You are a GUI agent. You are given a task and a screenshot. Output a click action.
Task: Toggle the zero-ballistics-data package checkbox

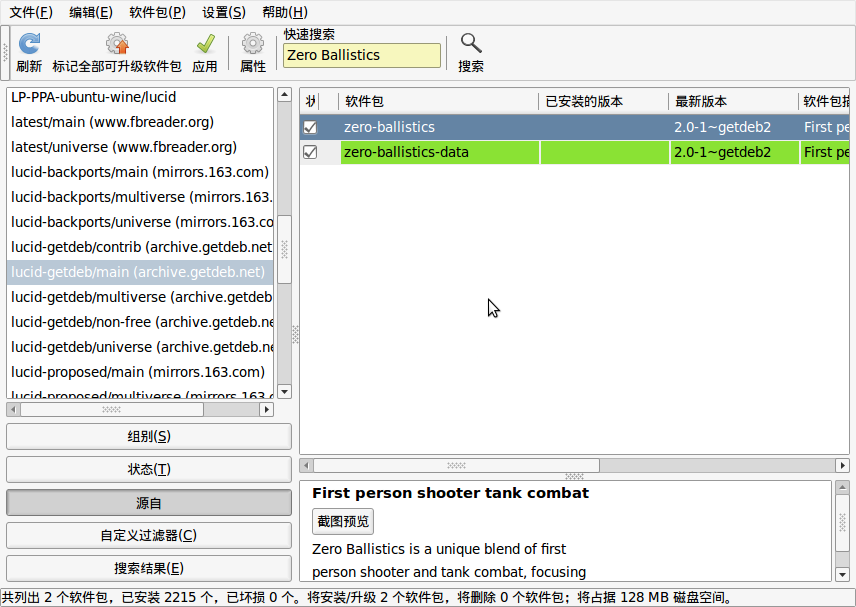coord(310,152)
